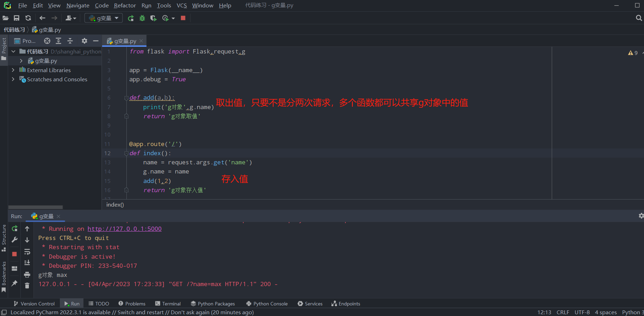Open the Edit menu
Viewport: 644px width, 316px height.
pyautogui.click(x=38, y=5)
